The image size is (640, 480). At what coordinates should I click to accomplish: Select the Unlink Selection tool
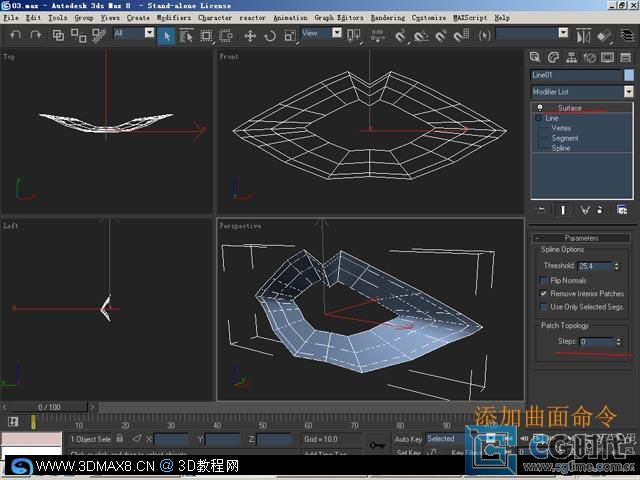pos(78,36)
